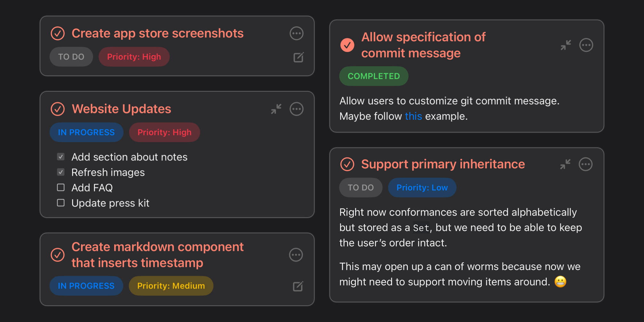
Task: Click the Priority: Low badge on Support primary inheritance
Action: coord(422,187)
